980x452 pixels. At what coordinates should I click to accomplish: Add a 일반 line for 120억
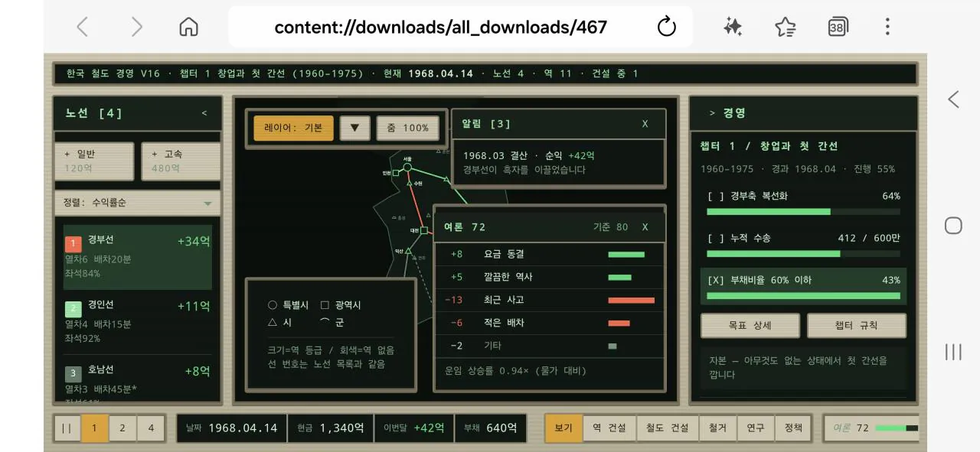pos(94,161)
